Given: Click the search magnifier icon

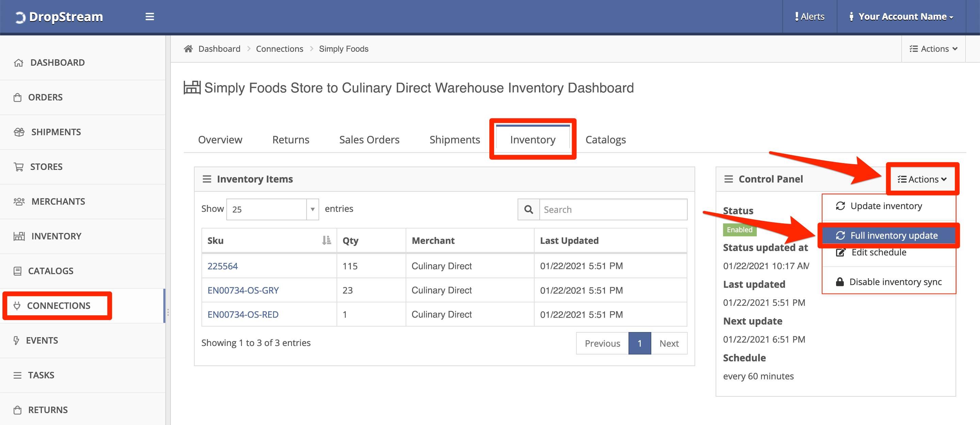Looking at the screenshot, I should point(528,209).
